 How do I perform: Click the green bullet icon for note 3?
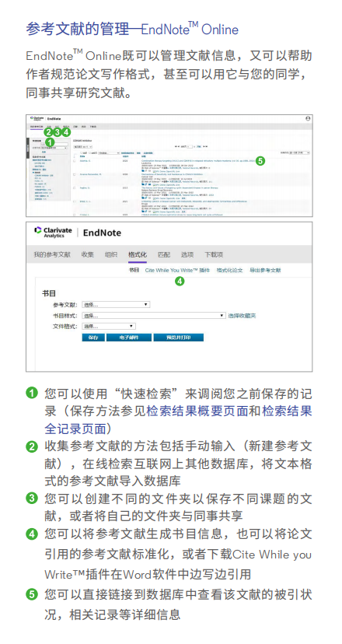32,499
